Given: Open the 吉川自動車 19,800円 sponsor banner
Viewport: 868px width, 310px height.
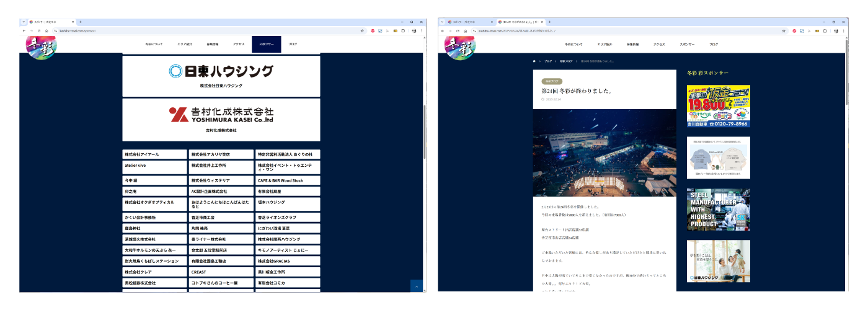Looking at the screenshot, I should 718,106.
